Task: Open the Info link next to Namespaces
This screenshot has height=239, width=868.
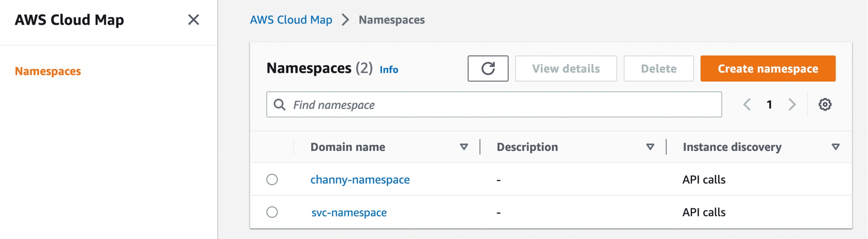Action: tap(389, 70)
